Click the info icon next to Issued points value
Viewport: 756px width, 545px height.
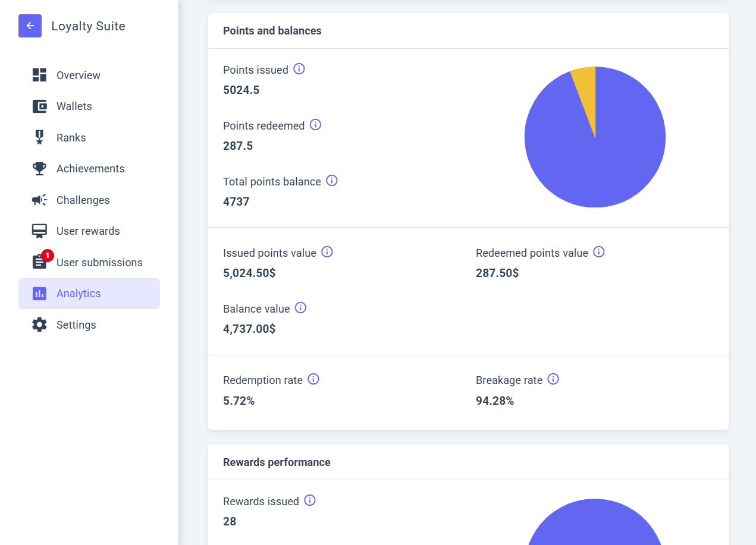tap(327, 252)
